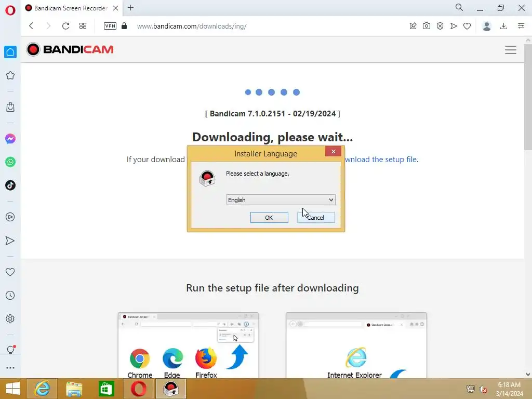Click the Chrome/Edge/Firefox instruction thumbnail
This screenshot has width=532, height=399.
188,345
